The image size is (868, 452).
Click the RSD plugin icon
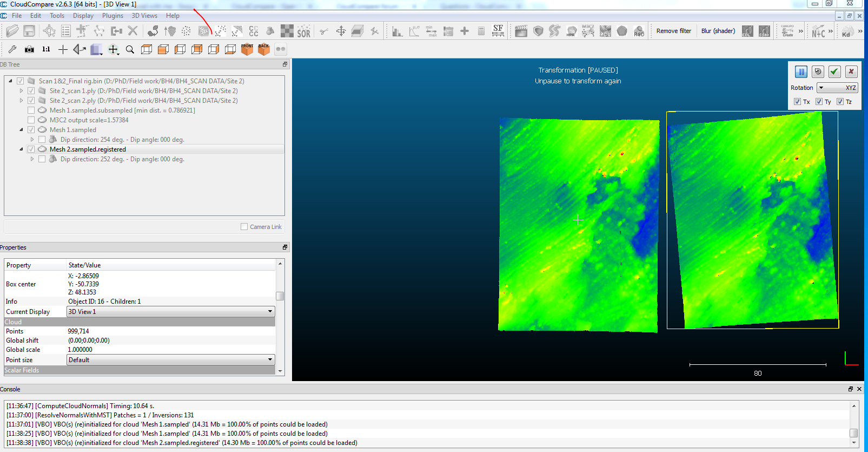pos(639,31)
